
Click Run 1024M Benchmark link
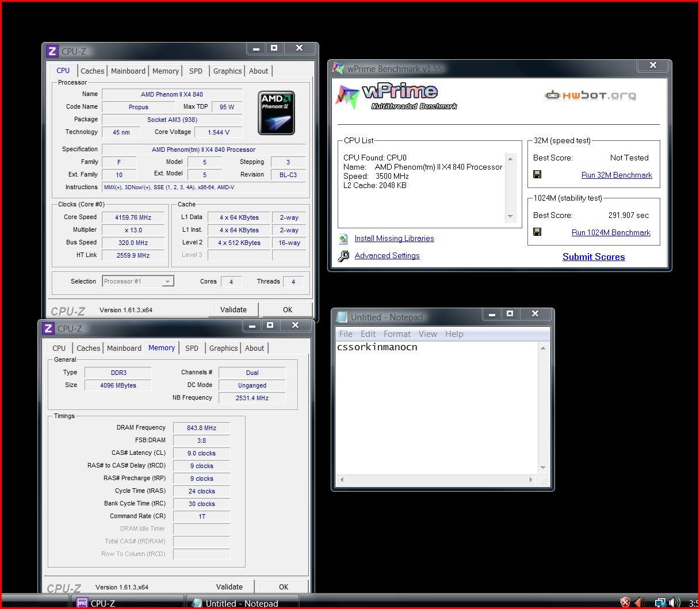tap(611, 232)
